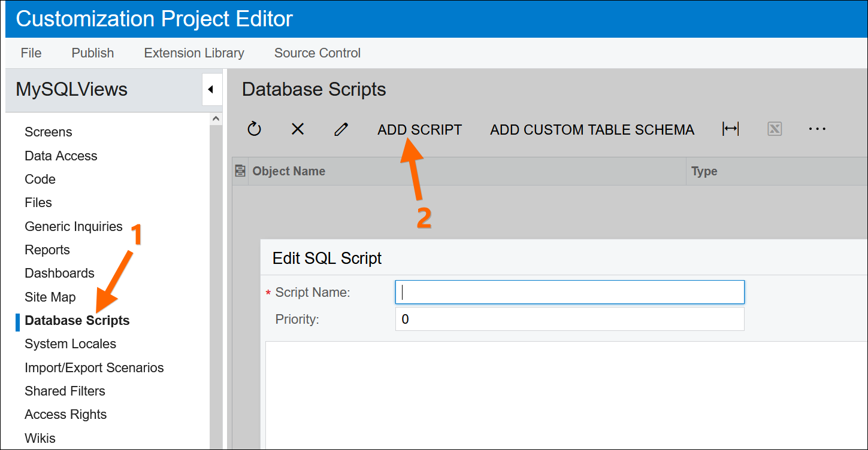The height and width of the screenshot is (450, 868).
Task: Export the scripts grid to Excel
Action: [774, 129]
